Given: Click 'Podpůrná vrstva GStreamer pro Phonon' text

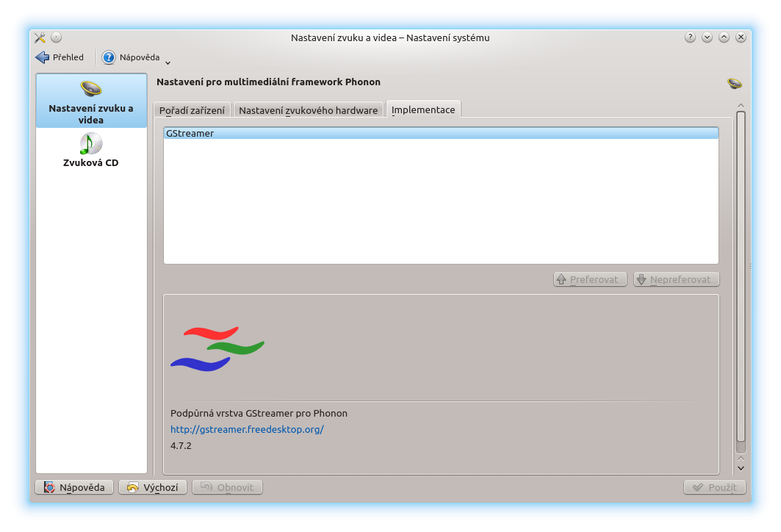Looking at the screenshot, I should pyautogui.click(x=259, y=414).
